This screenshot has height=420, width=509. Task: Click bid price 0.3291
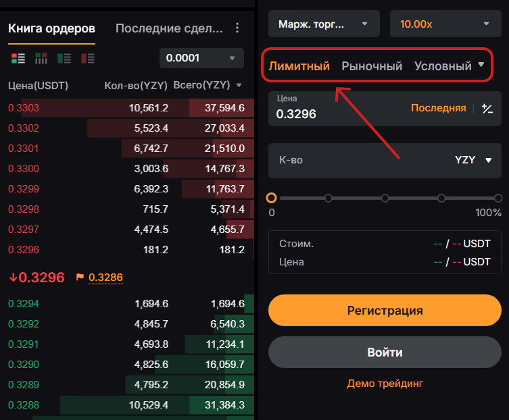click(24, 344)
